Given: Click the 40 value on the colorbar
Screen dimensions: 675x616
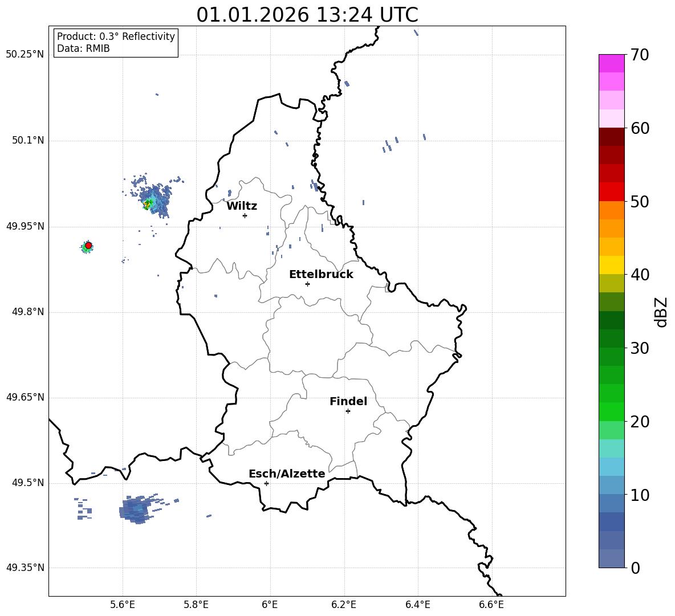Looking at the screenshot, I should (x=640, y=275).
